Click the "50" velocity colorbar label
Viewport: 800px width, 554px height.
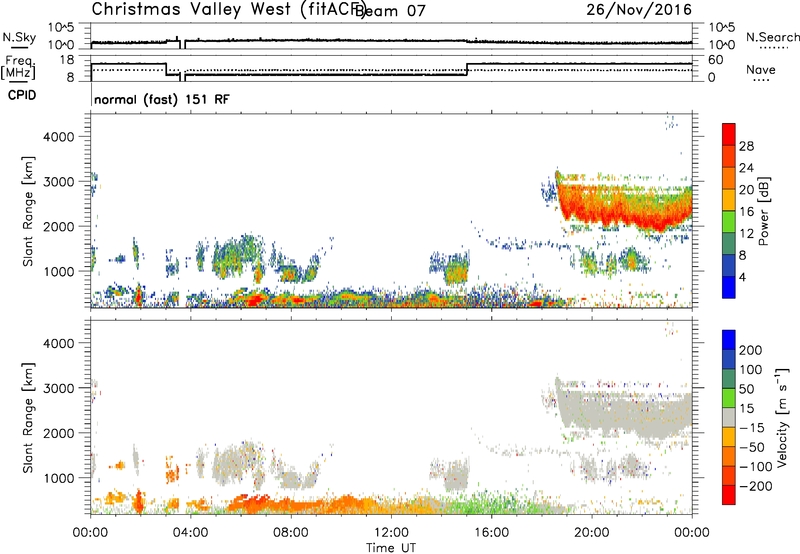746,389
